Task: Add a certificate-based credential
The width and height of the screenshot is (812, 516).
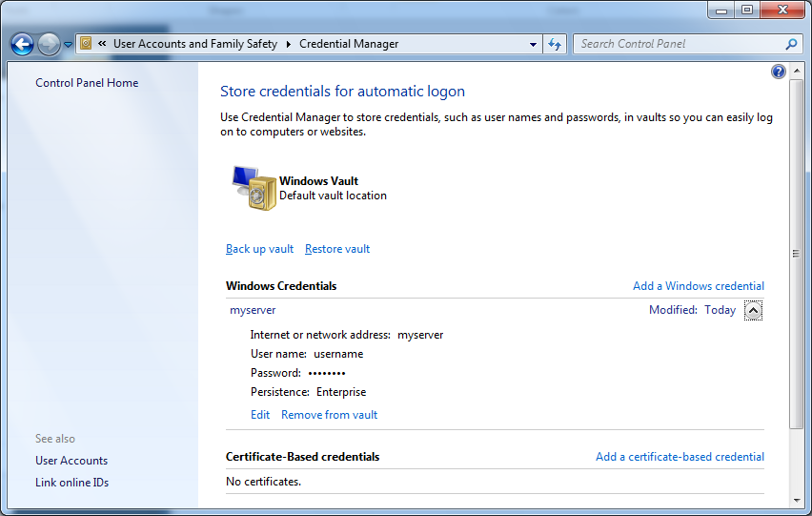Action: [680, 457]
